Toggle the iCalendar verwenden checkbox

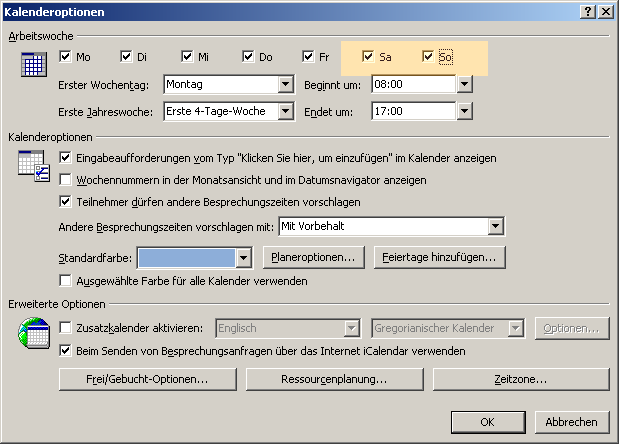click(65, 350)
